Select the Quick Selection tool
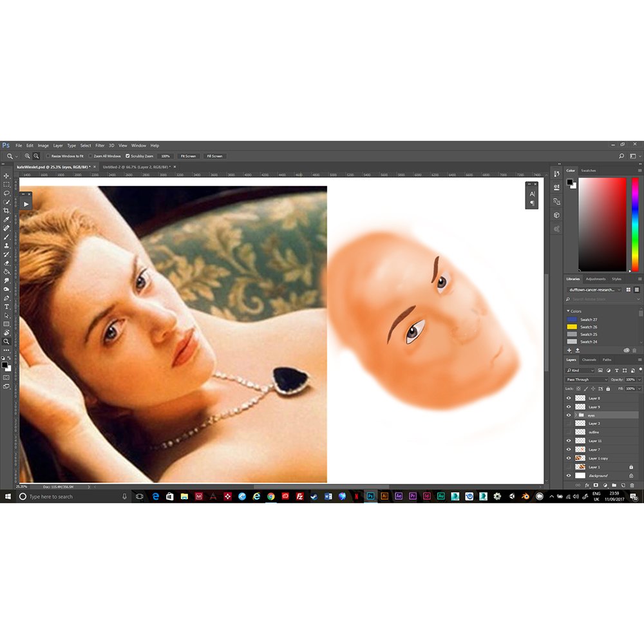 pos(6,202)
